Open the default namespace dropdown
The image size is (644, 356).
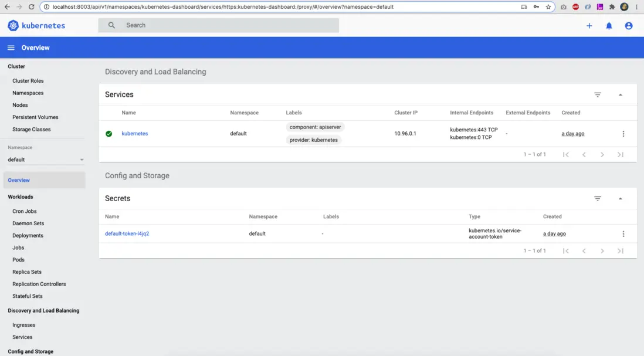(45, 160)
